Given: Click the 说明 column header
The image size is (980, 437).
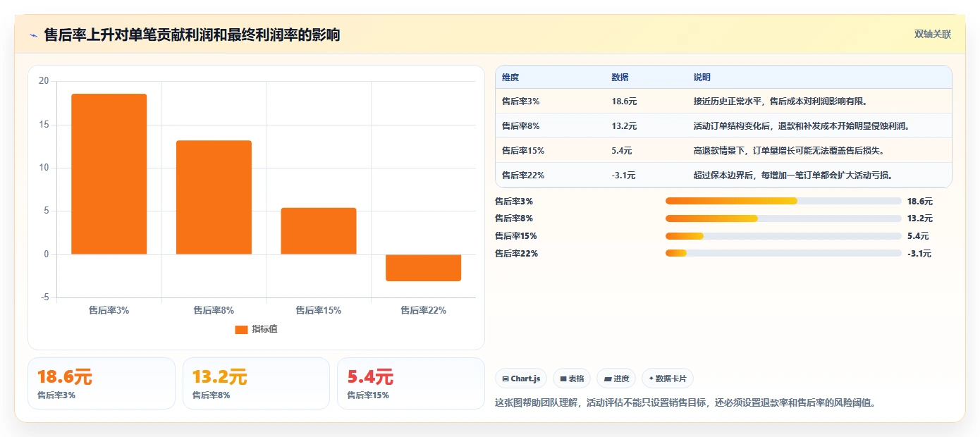Looking at the screenshot, I should (702, 78).
